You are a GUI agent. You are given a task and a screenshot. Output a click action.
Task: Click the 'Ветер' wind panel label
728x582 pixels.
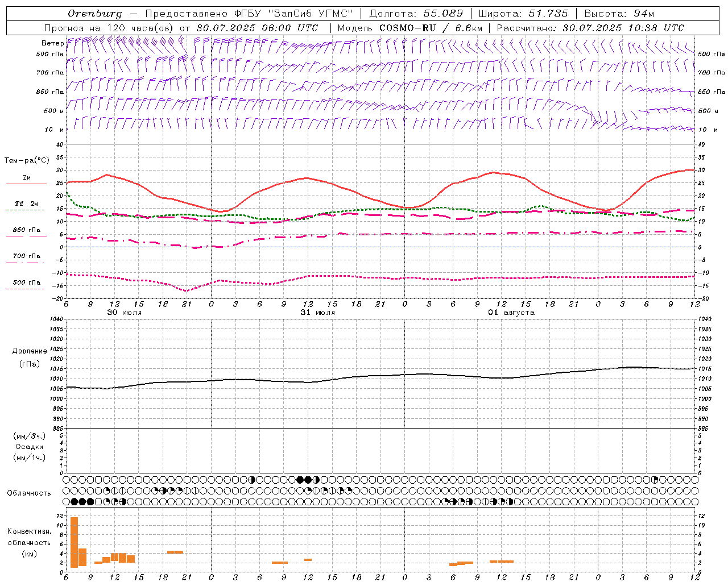[52, 43]
